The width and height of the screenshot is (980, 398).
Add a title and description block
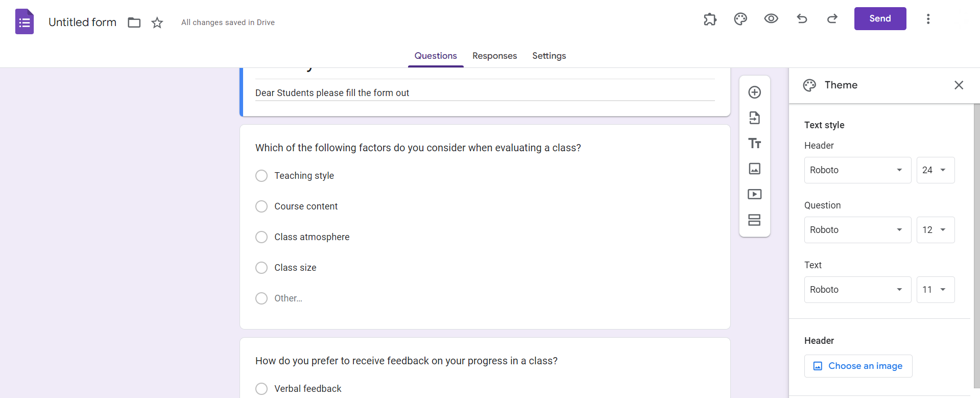(x=754, y=144)
